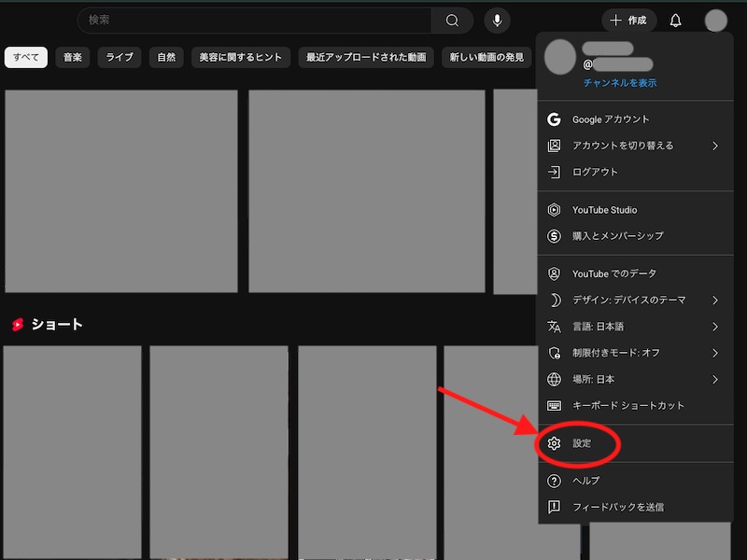747x560 pixels.
Task: Click the 作成 create button
Action: [x=628, y=20]
